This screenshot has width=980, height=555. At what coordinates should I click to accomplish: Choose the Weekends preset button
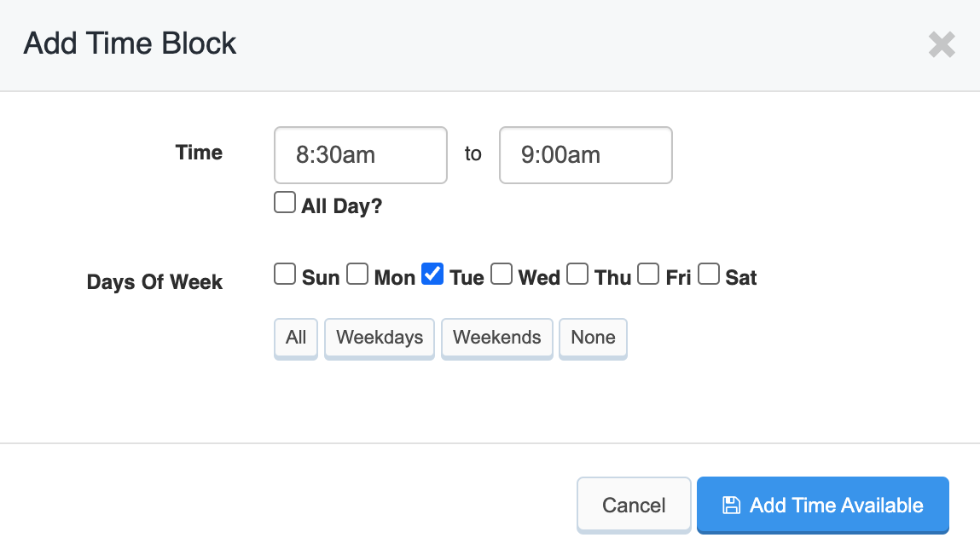497,338
